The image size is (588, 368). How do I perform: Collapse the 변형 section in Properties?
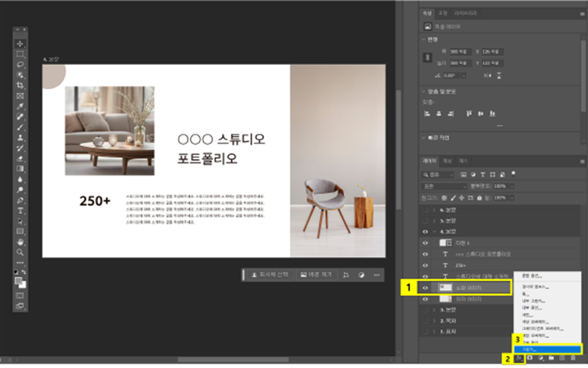click(424, 39)
